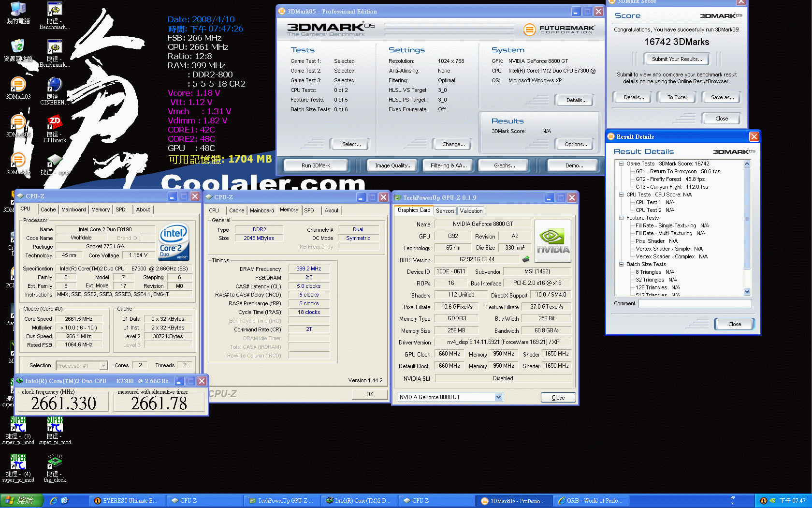Select the 3DMark06 desktop shortcut

tap(18, 164)
